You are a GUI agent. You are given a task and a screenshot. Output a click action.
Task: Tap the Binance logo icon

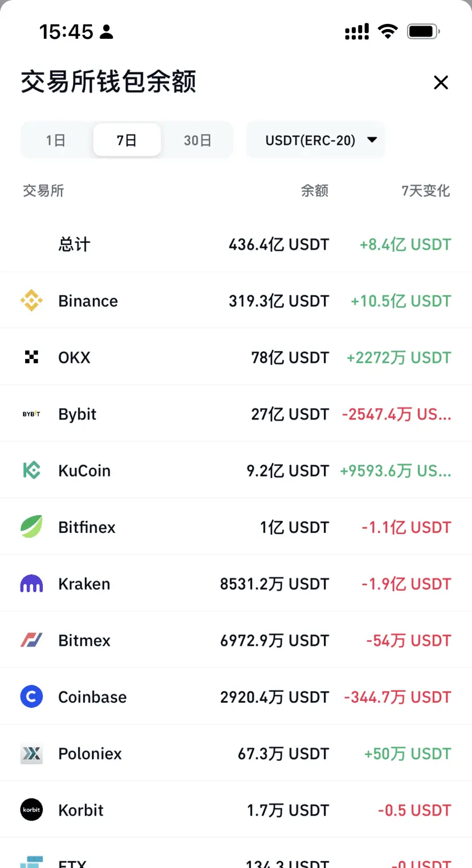click(31, 300)
